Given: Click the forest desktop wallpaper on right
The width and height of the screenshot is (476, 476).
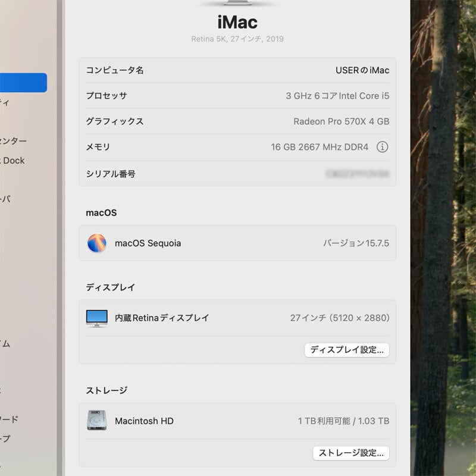Looking at the screenshot, I should click(443, 238).
